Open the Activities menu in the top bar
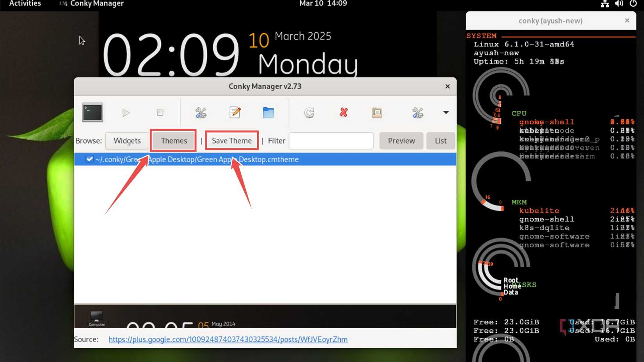Image resolution: width=644 pixels, height=362 pixels. [25, 4]
